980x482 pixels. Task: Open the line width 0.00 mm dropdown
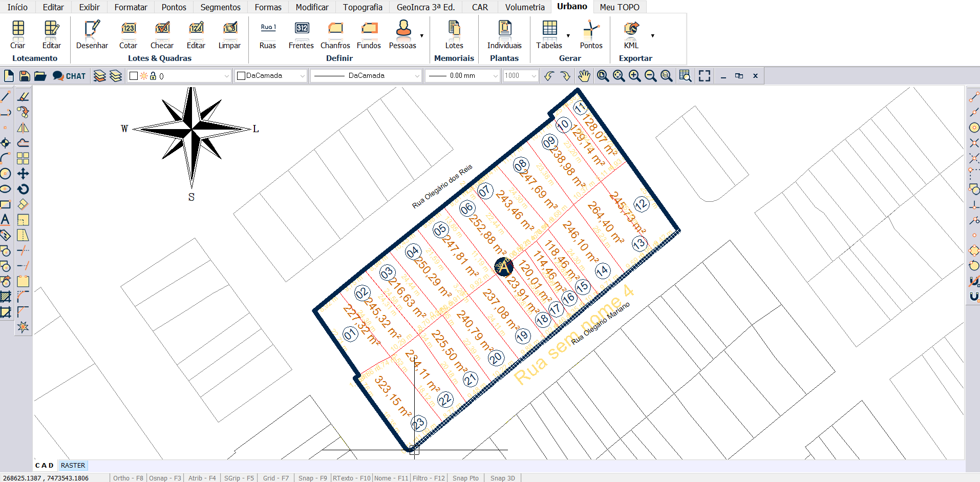click(495, 76)
